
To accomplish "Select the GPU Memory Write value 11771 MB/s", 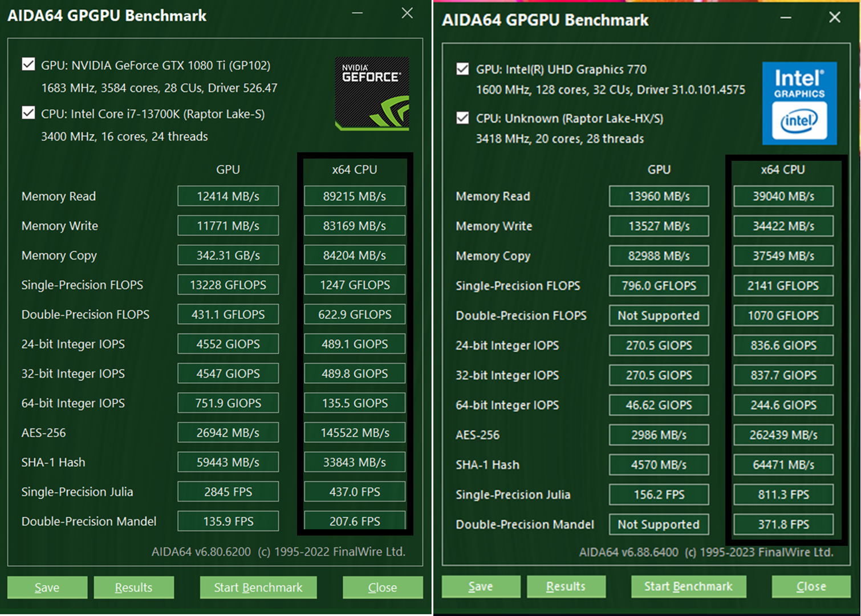I will 228,226.
